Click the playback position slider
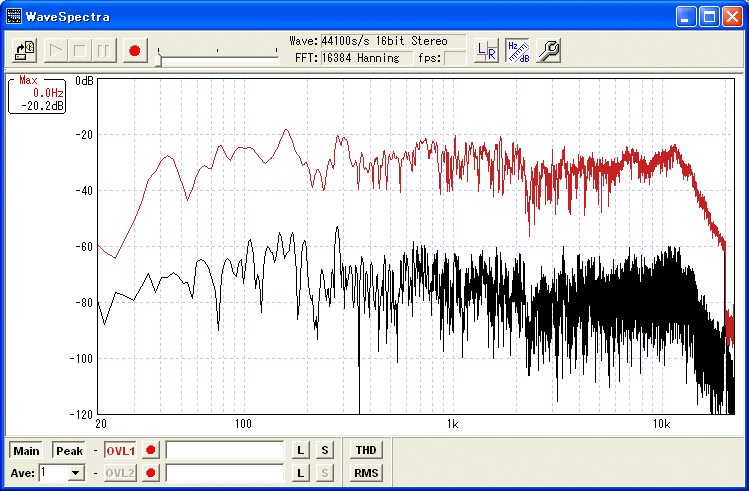749x491 pixels. [x=160, y=59]
